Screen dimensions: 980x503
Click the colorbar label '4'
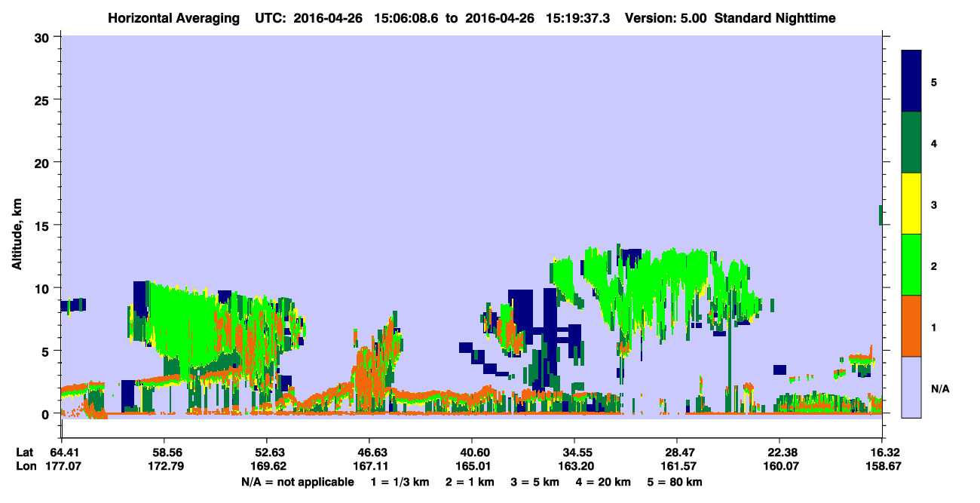[x=933, y=143]
